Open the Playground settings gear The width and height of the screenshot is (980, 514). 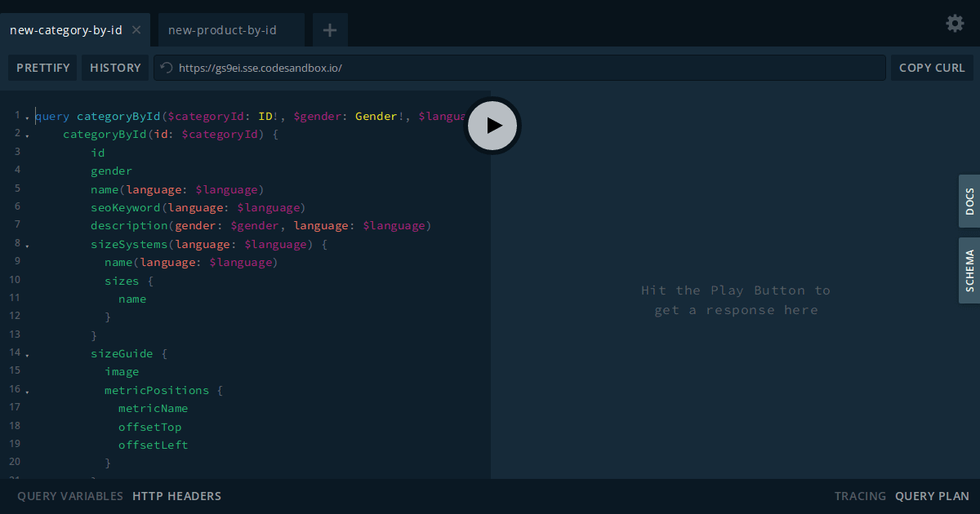(x=954, y=24)
